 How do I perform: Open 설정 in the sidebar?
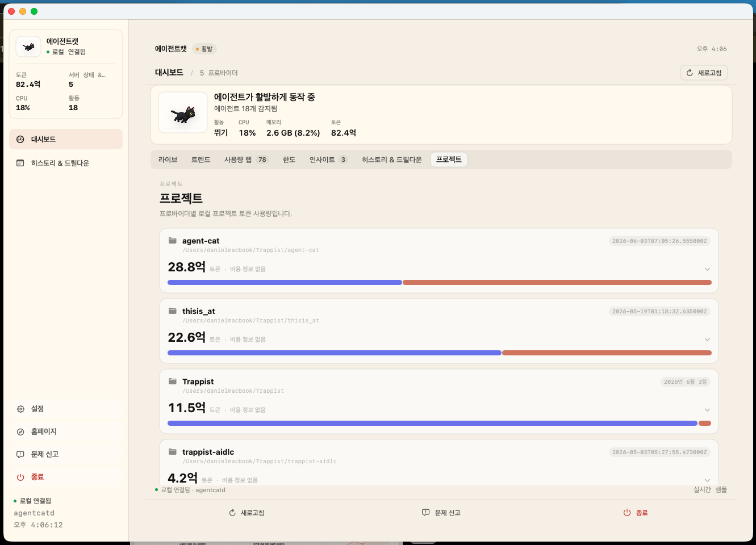click(x=66, y=409)
